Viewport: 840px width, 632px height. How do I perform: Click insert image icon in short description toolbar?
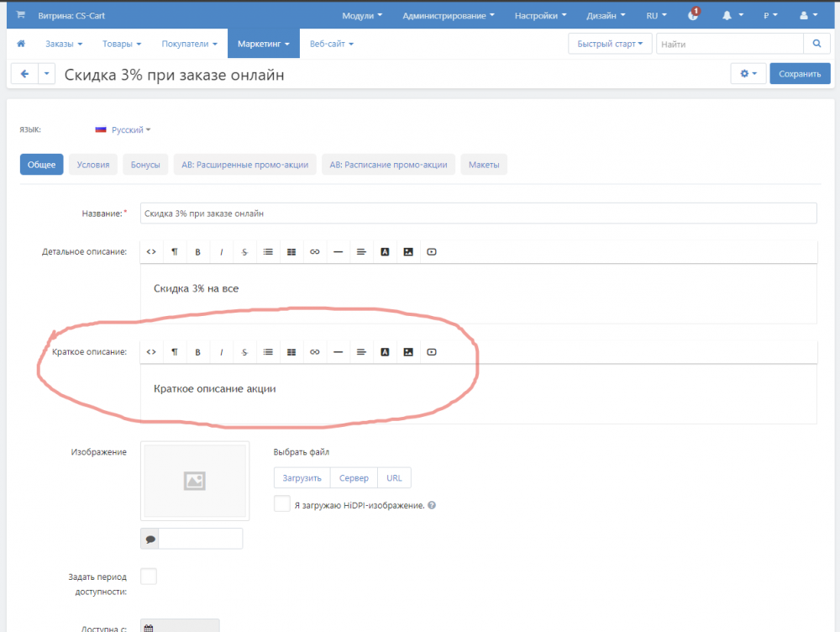tap(408, 352)
